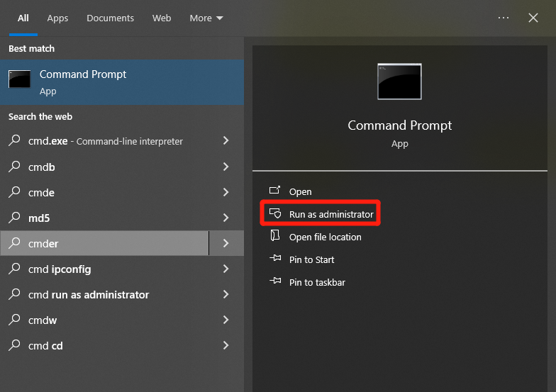The height and width of the screenshot is (392, 556).
Task: Select the cmdb web suggestion
Action: [104, 167]
